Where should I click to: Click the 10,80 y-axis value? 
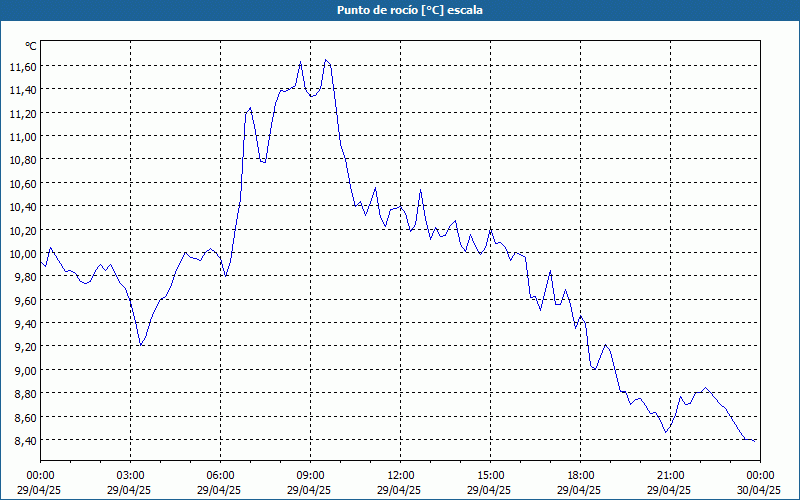(23, 160)
